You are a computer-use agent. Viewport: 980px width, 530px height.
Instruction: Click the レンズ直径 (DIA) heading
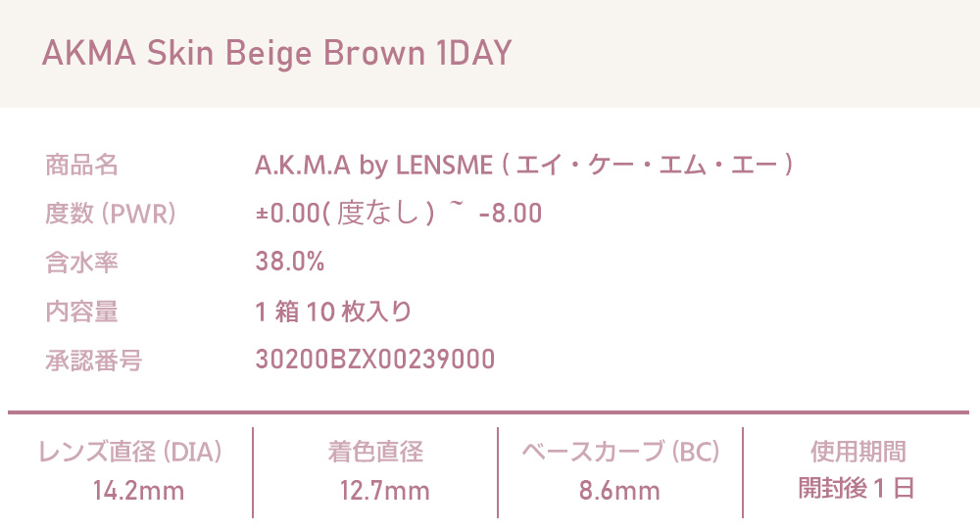(x=129, y=452)
